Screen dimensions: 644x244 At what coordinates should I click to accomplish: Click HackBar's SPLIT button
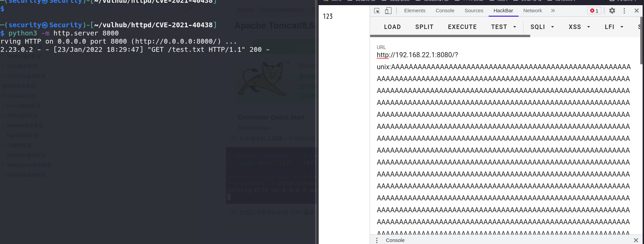click(x=424, y=27)
